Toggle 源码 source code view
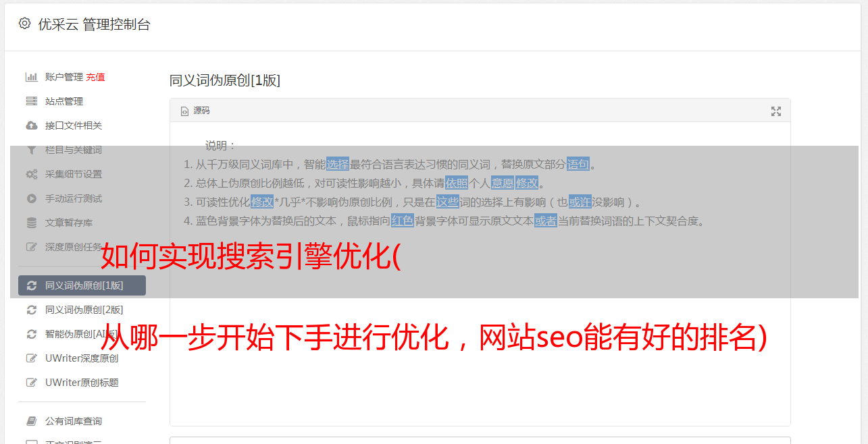868x444 pixels. coord(195,111)
